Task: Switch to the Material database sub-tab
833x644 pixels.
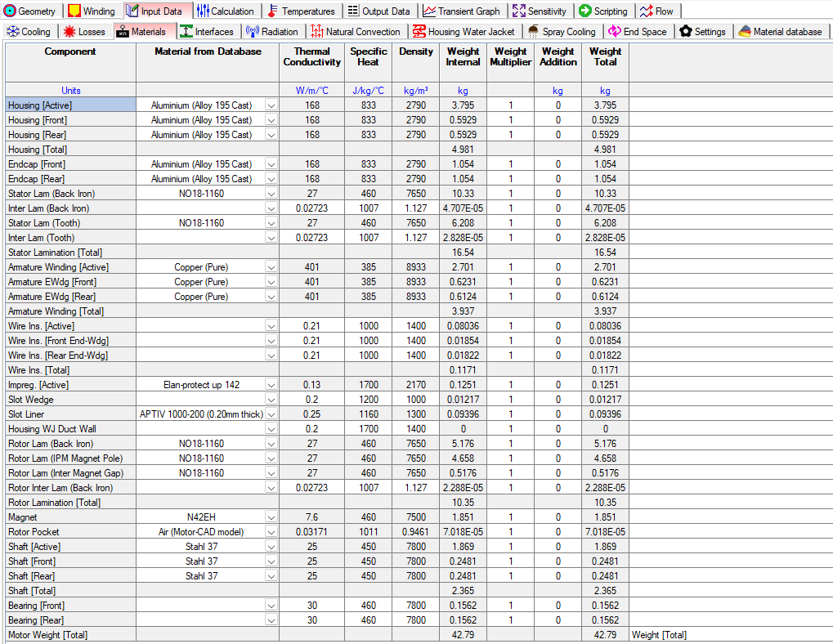Action: (781, 31)
